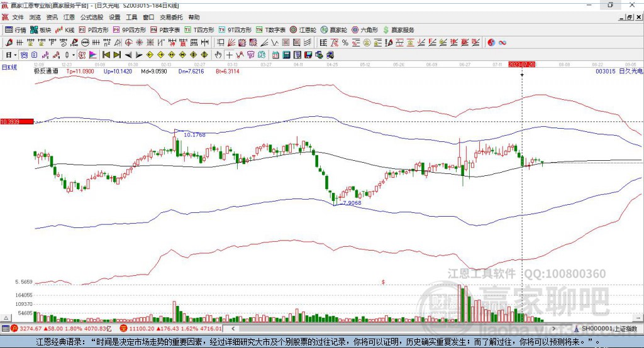Click the truck icon in toolbar

pos(330,55)
